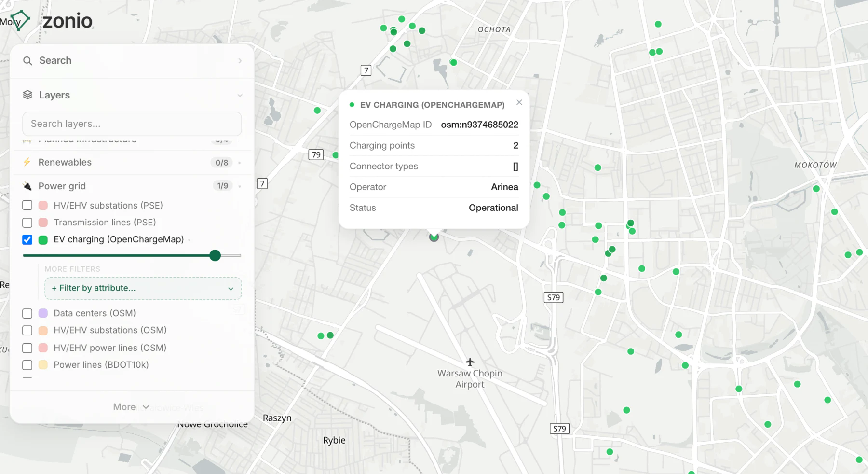Expand the Renewables group arrow

[x=240, y=163]
